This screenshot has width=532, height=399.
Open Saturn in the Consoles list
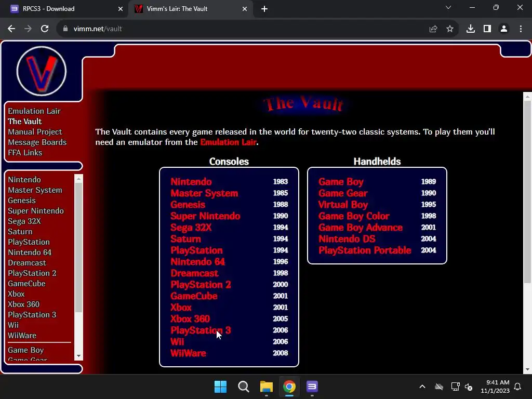185,239
